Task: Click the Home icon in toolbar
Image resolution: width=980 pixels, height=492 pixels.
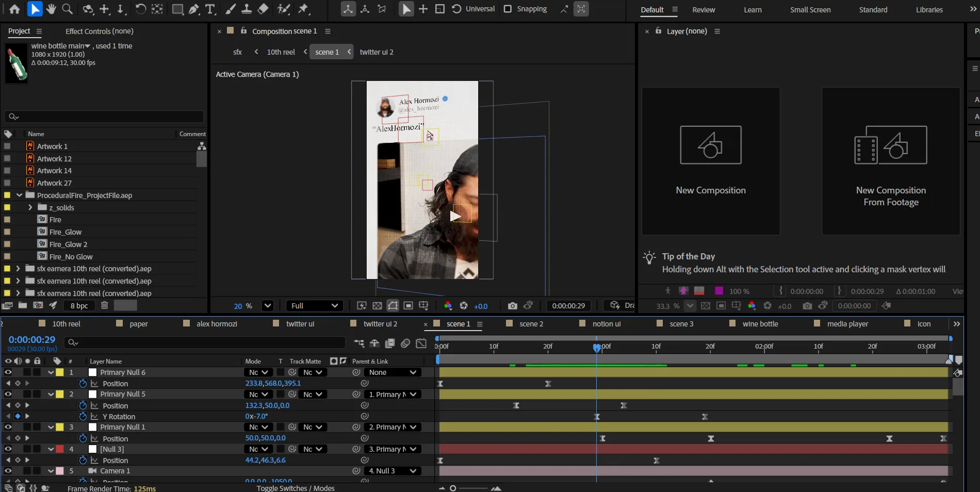Action: [x=14, y=9]
